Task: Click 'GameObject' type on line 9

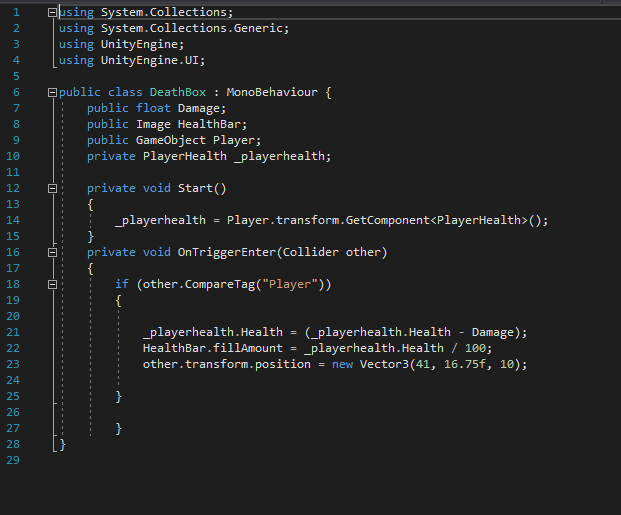Action: (171, 140)
